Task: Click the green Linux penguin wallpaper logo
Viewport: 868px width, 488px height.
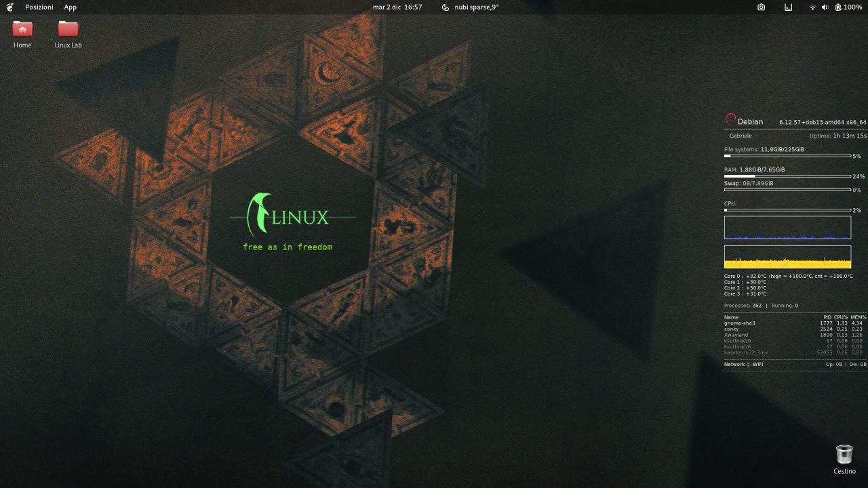Action: tap(258, 211)
